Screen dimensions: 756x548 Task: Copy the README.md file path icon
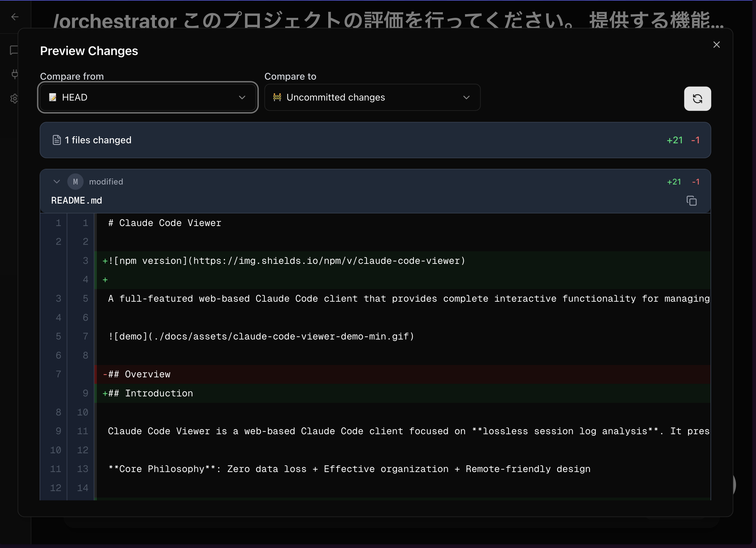(x=691, y=201)
